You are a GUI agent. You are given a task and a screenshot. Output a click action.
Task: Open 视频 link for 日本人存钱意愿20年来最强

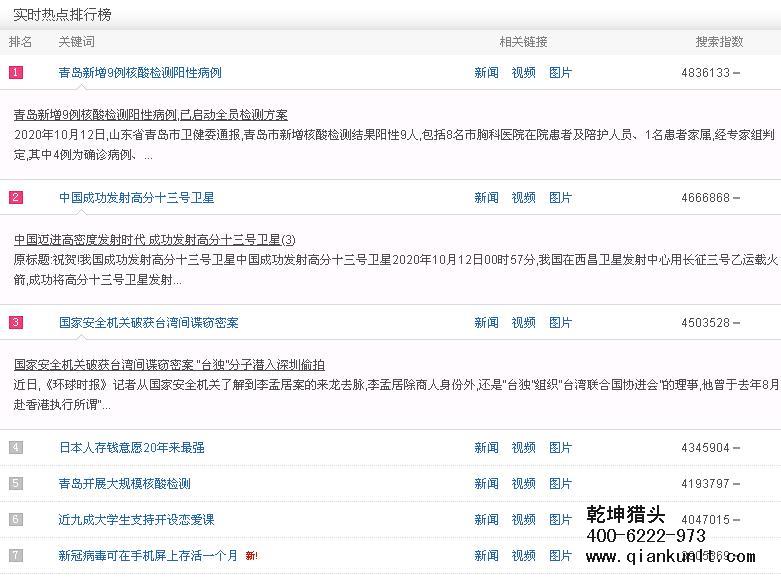click(x=523, y=448)
